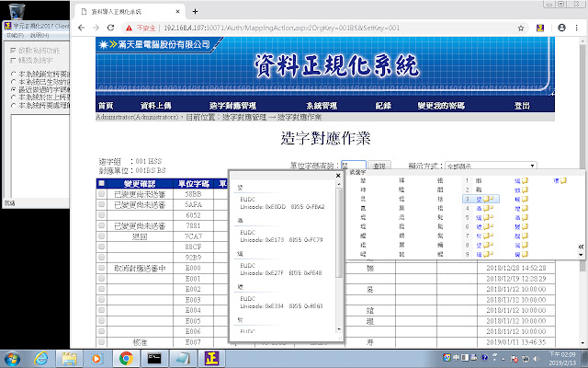Expand the candidate panel double-chevron
The image size is (588, 368).
[x=581, y=247]
